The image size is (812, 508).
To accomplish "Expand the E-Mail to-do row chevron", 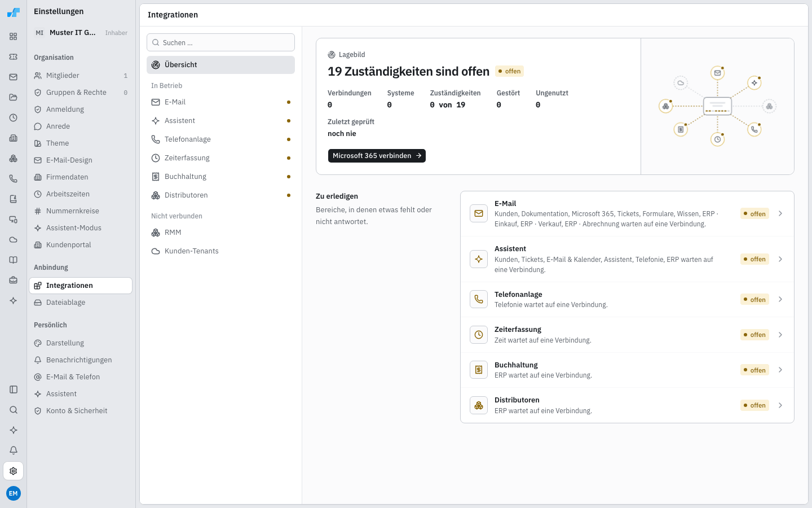I will [x=780, y=213].
